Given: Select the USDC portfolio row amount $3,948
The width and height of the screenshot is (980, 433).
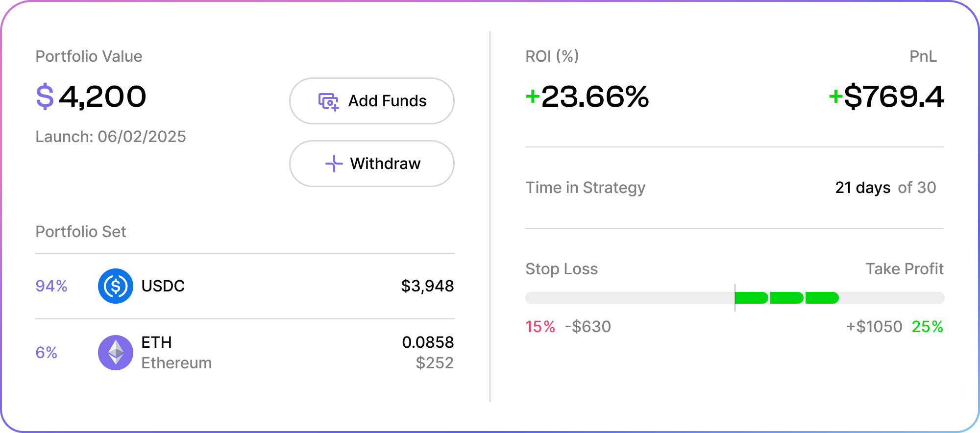Looking at the screenshot, I should (x=427, y=286).
